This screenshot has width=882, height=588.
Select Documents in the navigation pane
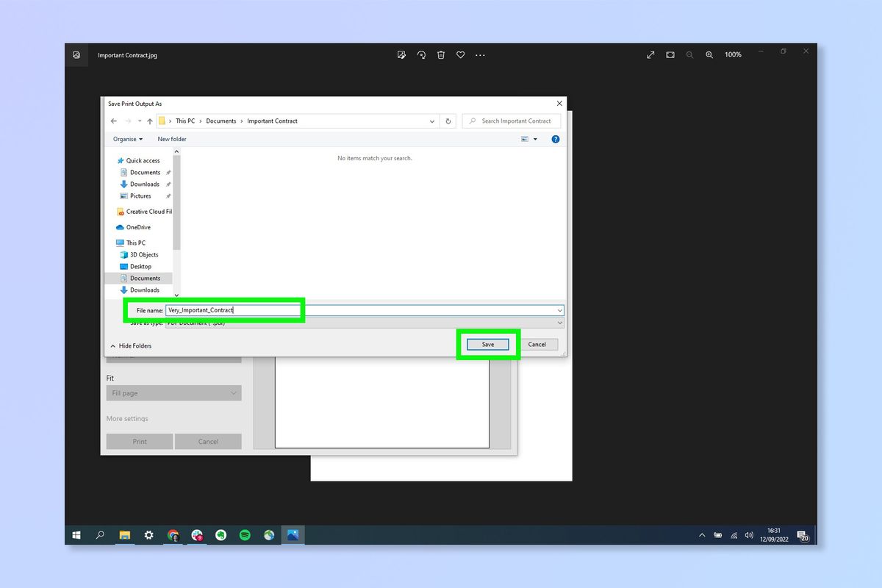144,278
